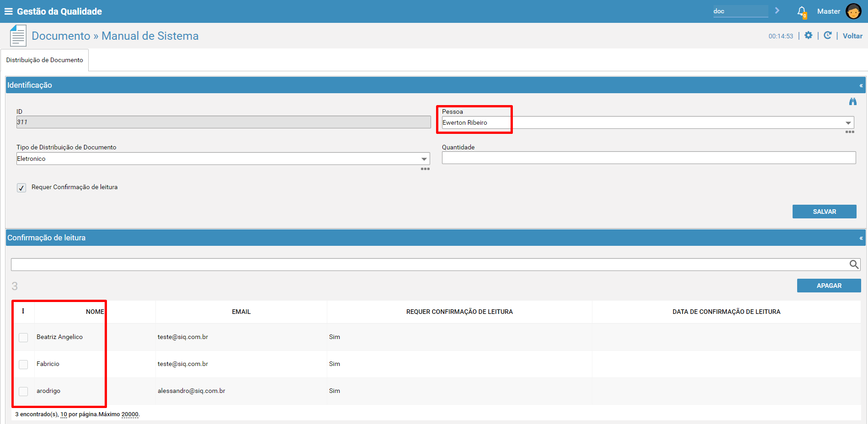The height and width of the screenshot is (424, 868).
Task: Click the SALVAR button
Action: pyautogui.click(x=824, y=212)
